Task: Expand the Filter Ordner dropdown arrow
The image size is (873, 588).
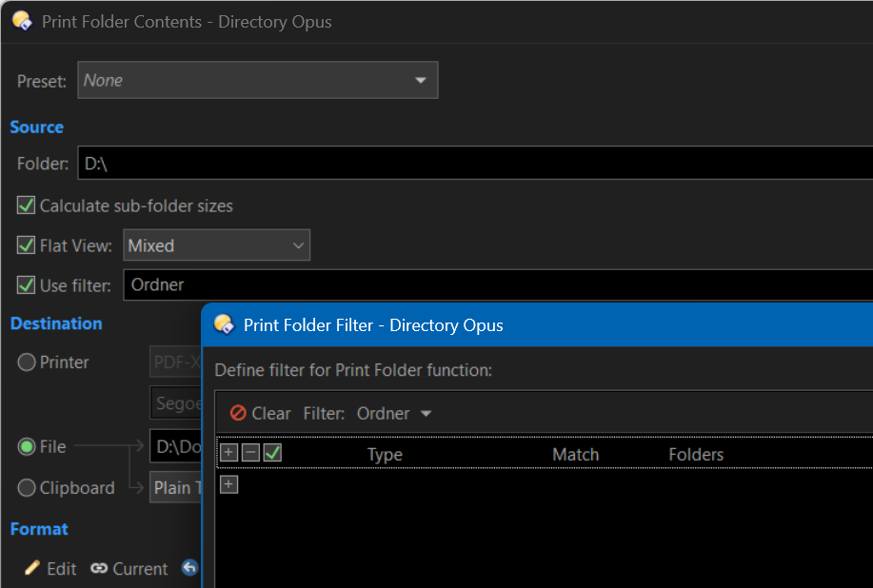Action: pos(427,413)
